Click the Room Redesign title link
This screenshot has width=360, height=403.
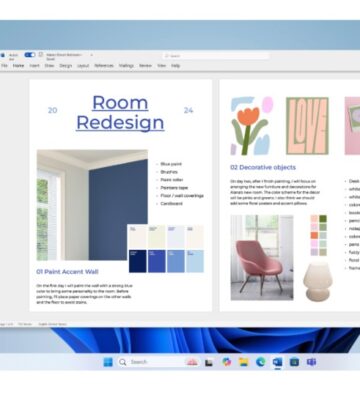pyautogui.click(x=120, y=113)
